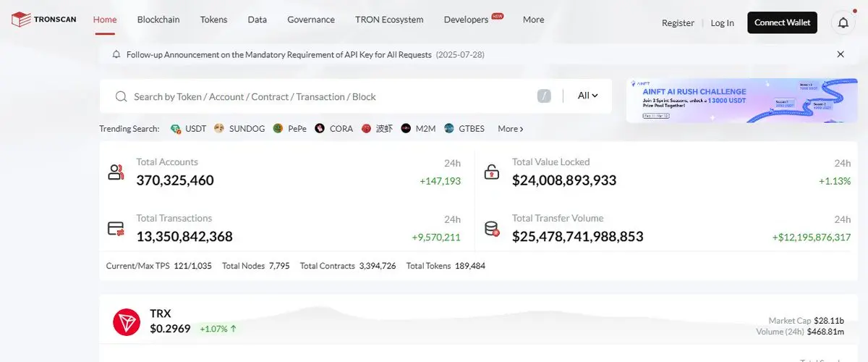The height and width of the screenshot is (362, 868).
Task: Open the AINFT AI Rush Challenge banner
Action: 741,101
